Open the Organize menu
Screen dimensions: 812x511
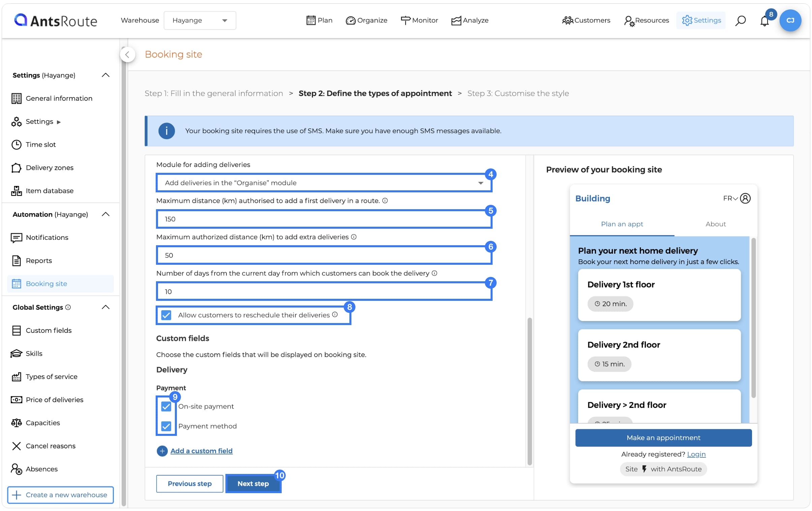tap(367, 20)
